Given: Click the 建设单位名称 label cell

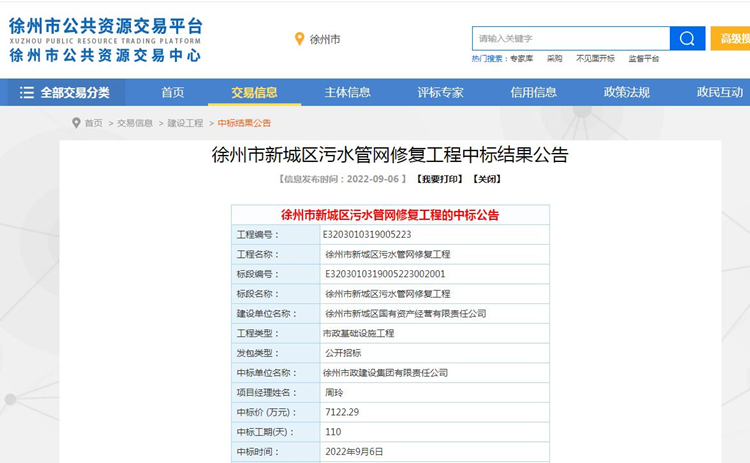Looking at the screenshot, I should click(276, 313).
